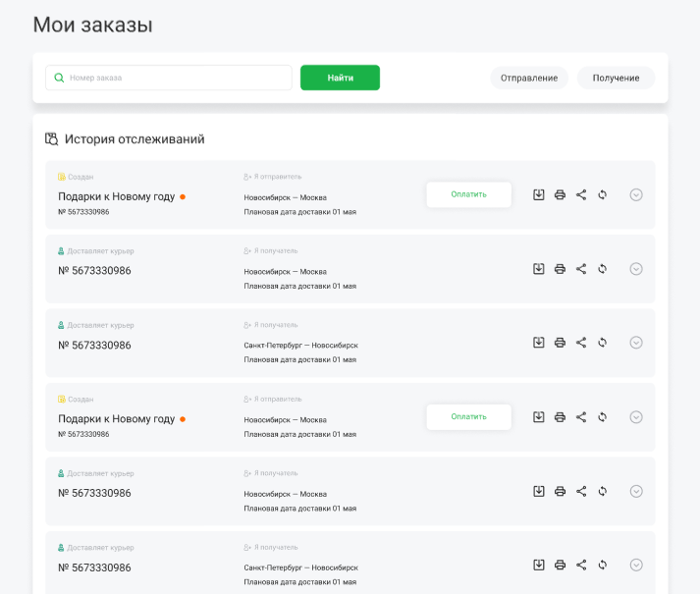The width and height of the screenshot is (700, 594).
Task: Click the История отслеживаний heading icon
Action: (51, 138)
